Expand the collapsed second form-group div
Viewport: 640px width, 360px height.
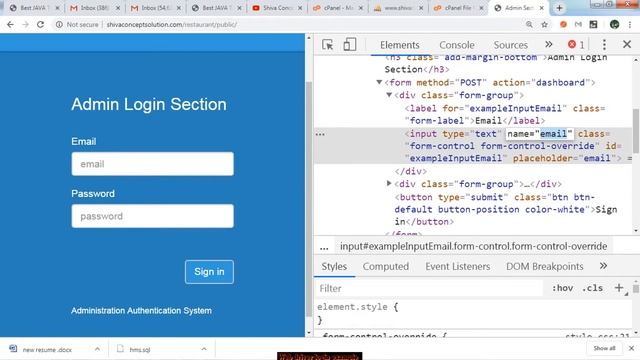[389, 184]
